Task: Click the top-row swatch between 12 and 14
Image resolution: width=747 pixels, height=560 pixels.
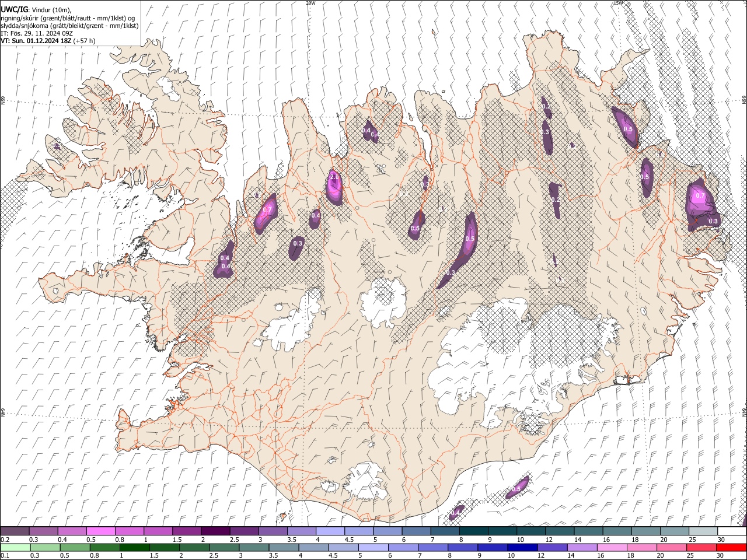Action: [x=559, y=531]
